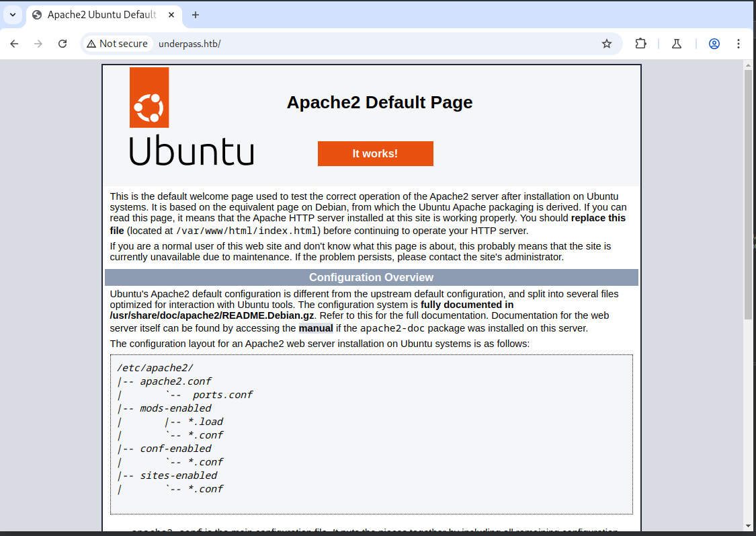
Task: Go back with the back arrow
Action: click(x=15, y=44)
